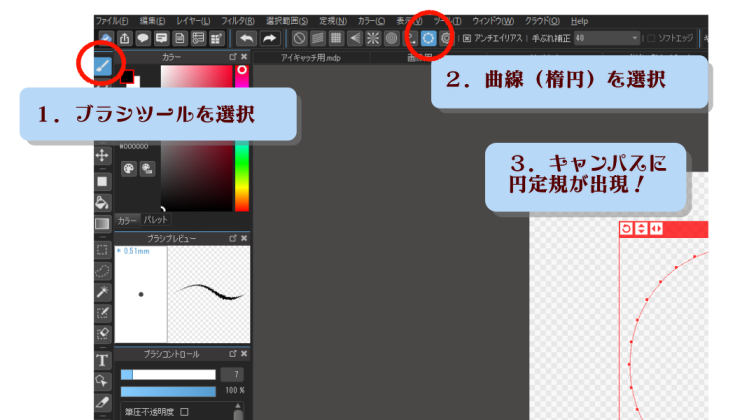Click the speech bubble toolbar icon

point(143,38)
